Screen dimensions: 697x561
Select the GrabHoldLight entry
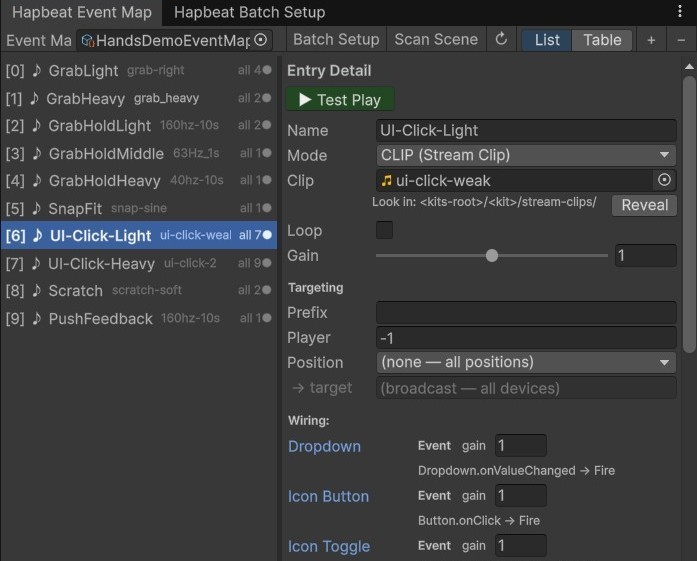click(x=139, y=126)
